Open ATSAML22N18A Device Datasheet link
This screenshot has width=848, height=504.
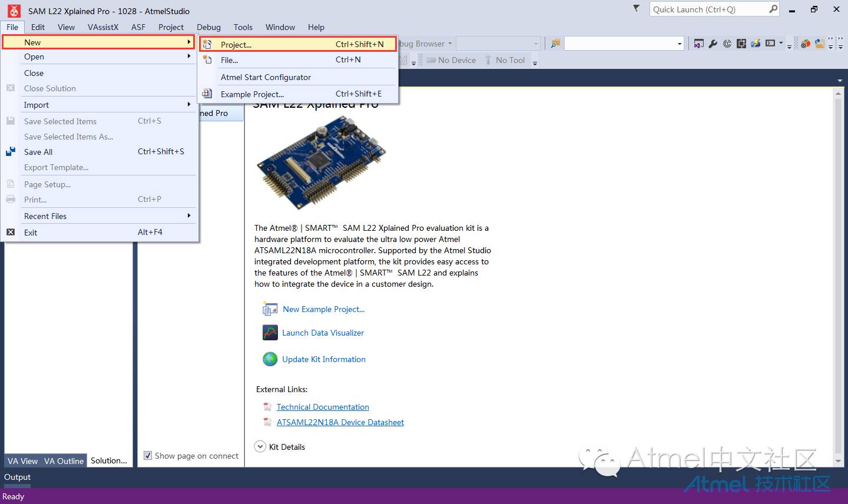(x=340, y=422)
